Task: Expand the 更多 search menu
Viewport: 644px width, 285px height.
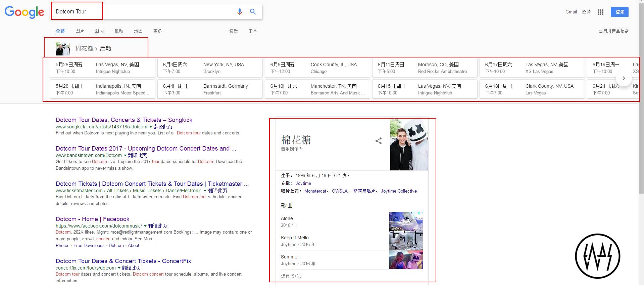Action: pyautogui.click(x=158, y=31)
